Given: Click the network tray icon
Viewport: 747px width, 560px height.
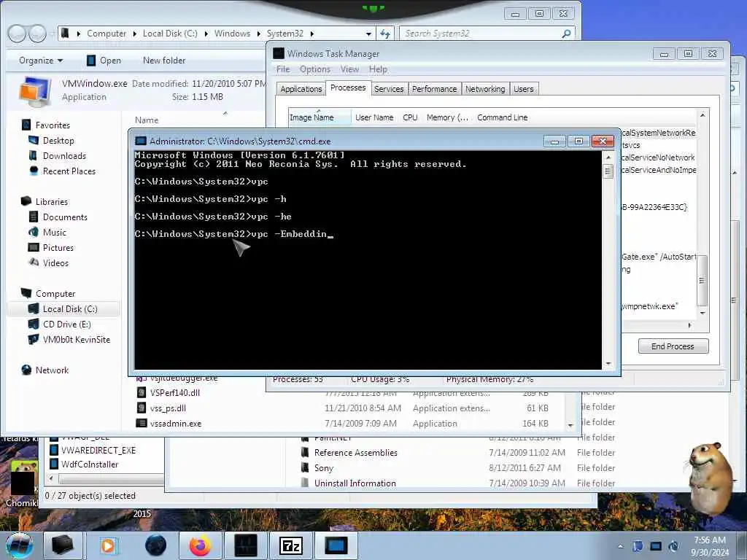Looking at the screenshot, I should point(656,545).
